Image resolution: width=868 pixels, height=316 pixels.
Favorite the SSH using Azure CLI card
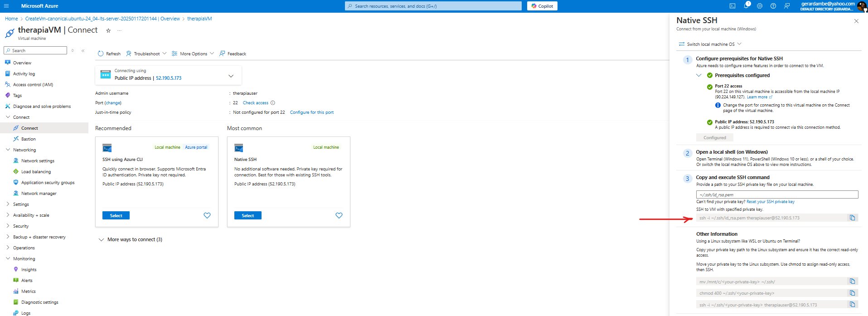coord(207,215)
